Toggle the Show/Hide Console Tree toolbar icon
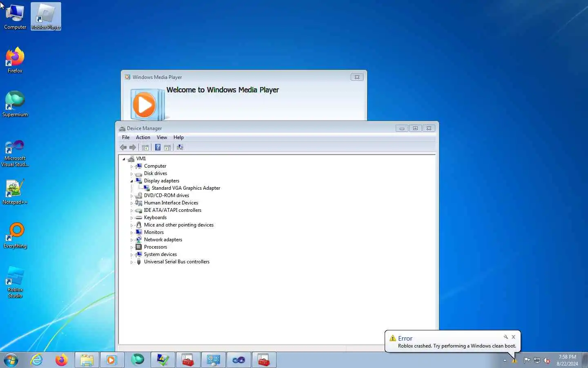588x368 pixels. (145, 147)
